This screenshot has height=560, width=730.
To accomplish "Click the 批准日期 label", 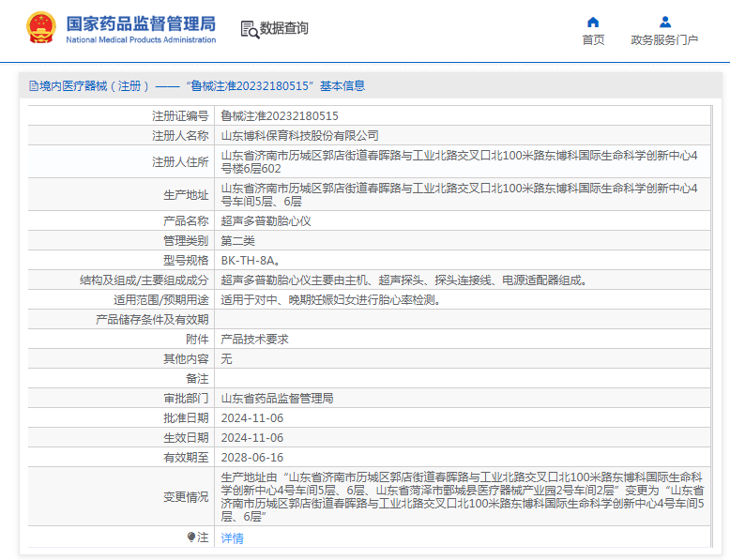I will [x=186, y=418].
